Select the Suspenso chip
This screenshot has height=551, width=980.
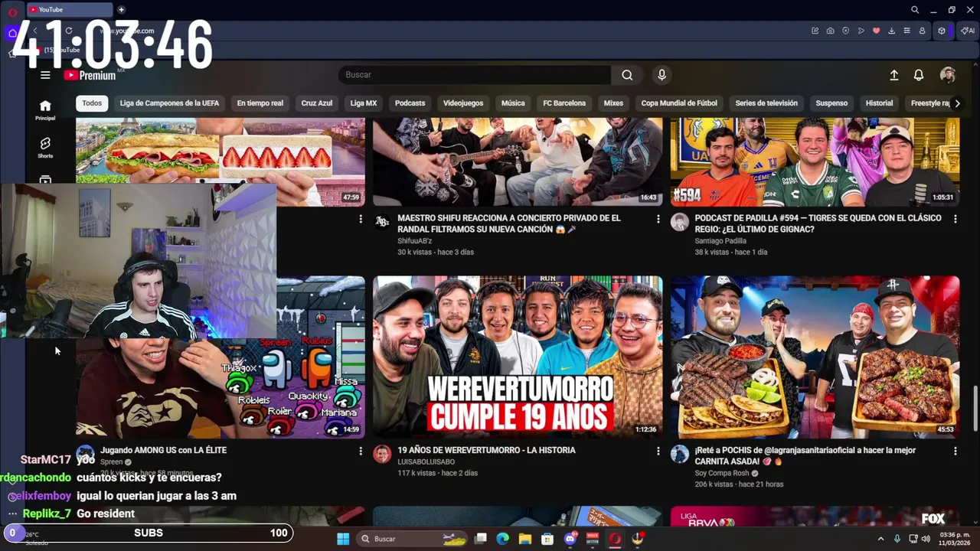pos(831,103)
